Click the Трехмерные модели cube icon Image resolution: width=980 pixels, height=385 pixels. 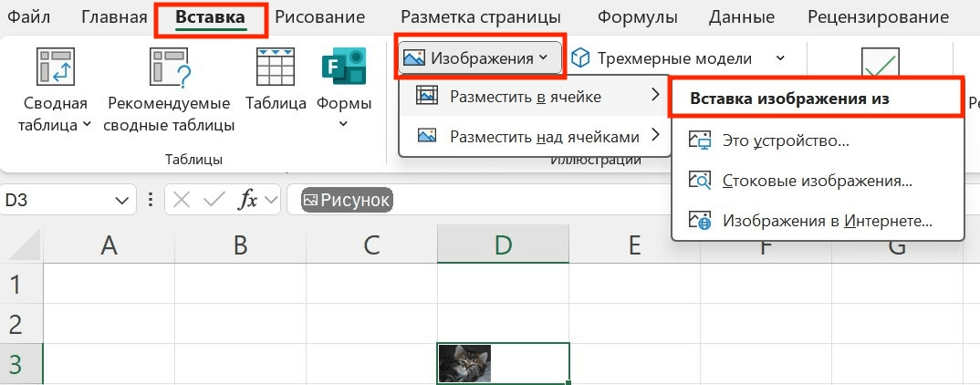point(581,58)
